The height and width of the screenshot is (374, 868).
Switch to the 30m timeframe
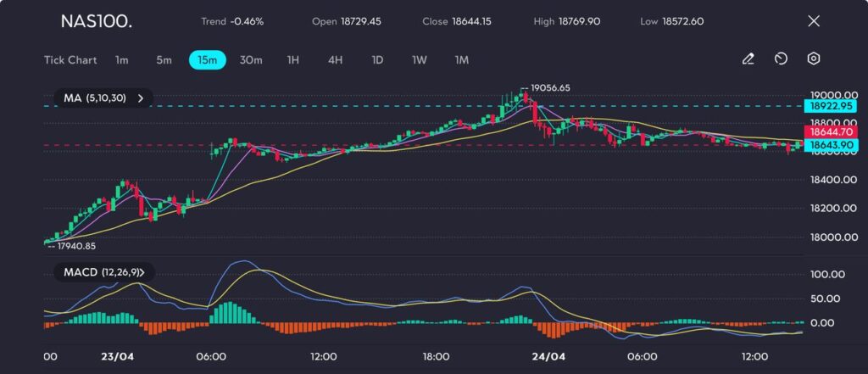coord(251,60)
